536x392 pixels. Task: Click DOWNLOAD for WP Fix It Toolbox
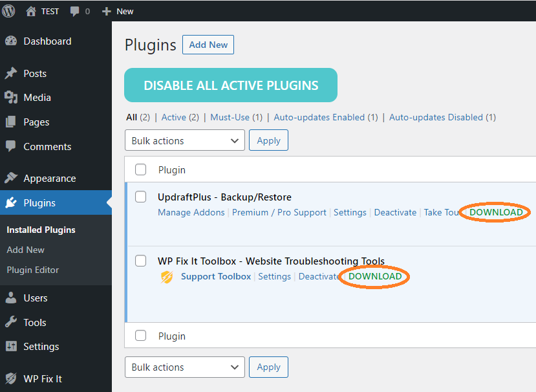pyautogui.click(x=375, y=276)
